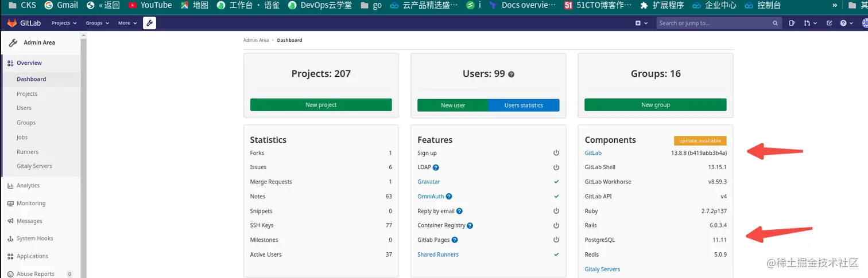The width and height of the screenshot is (868, 278).
Task: Open the Gitaly Servers link under Components
Action: 602,269
